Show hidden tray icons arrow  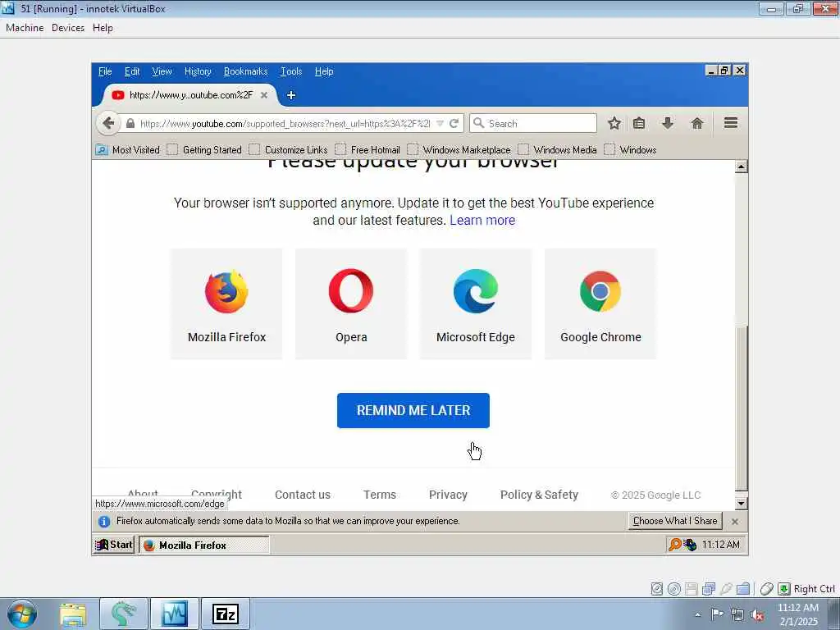pos(697,614)
